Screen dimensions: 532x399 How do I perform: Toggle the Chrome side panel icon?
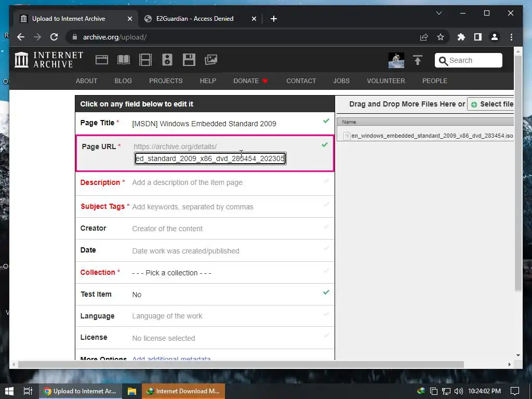478,37
